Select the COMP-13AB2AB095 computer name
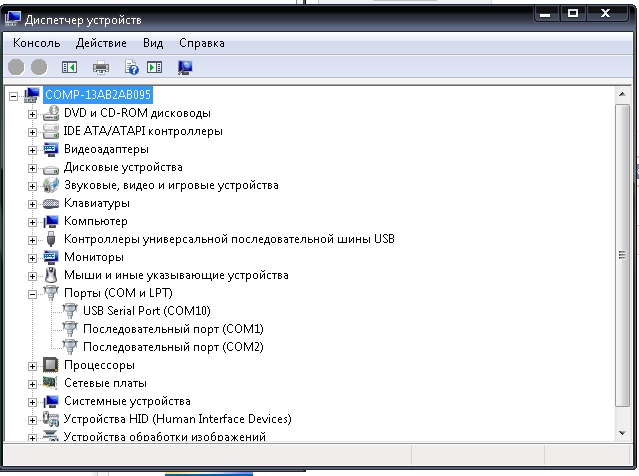This screenshot has height=476, width=639. pyautogui.click(x=98, y=95)
